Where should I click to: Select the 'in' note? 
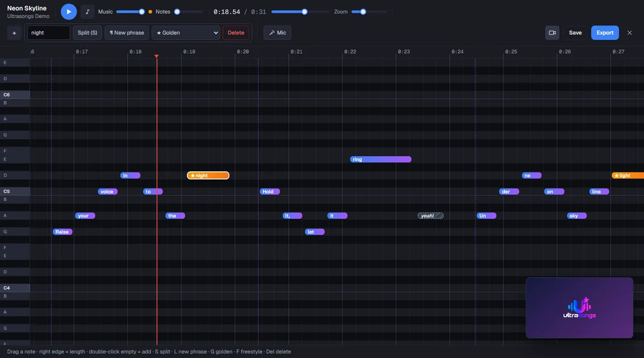click(130, 176)
